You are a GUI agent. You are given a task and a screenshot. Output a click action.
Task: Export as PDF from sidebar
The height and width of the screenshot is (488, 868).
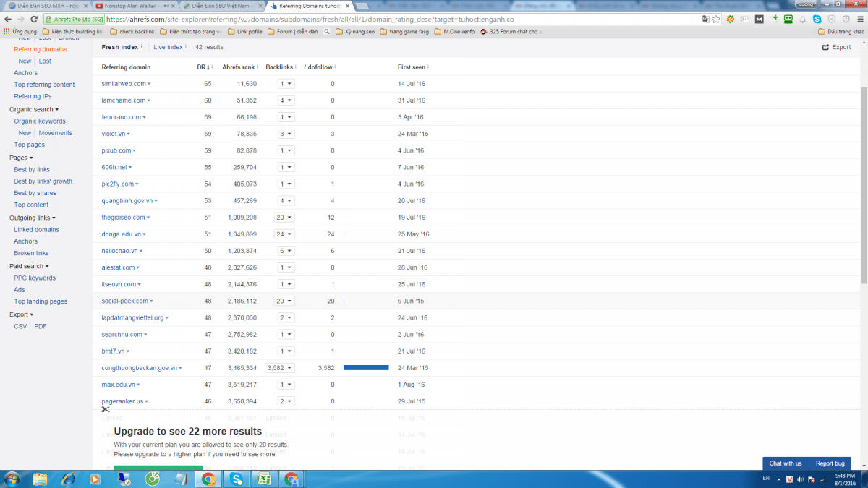tap(41, 327)
